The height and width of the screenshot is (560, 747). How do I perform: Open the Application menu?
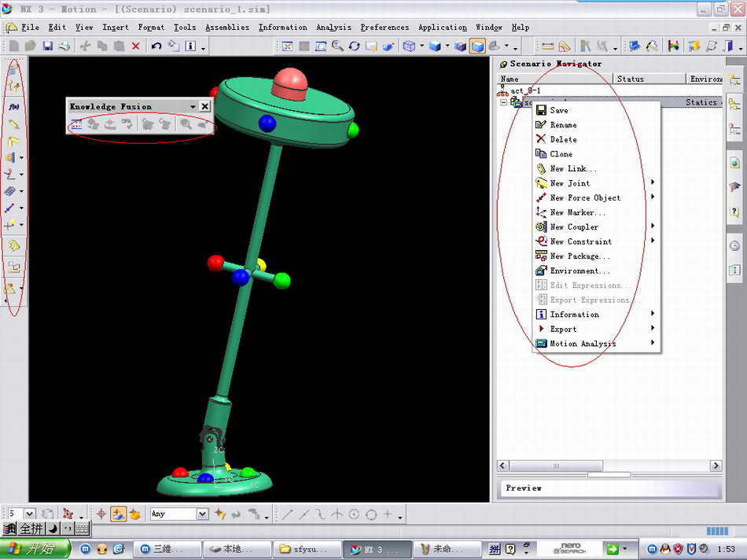point(443,28)
